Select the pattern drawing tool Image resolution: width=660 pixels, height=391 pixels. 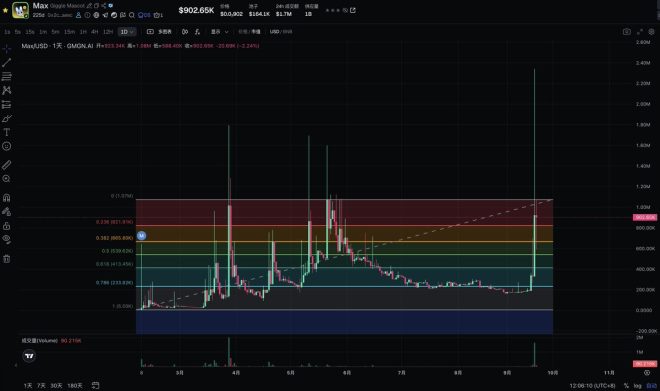click(6, 90)
